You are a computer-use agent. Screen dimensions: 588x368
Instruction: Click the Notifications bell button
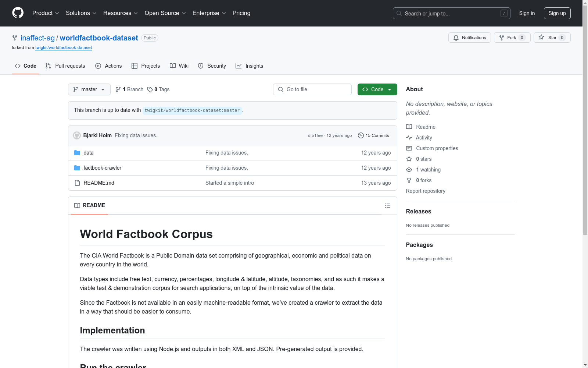tap(470, 38)
